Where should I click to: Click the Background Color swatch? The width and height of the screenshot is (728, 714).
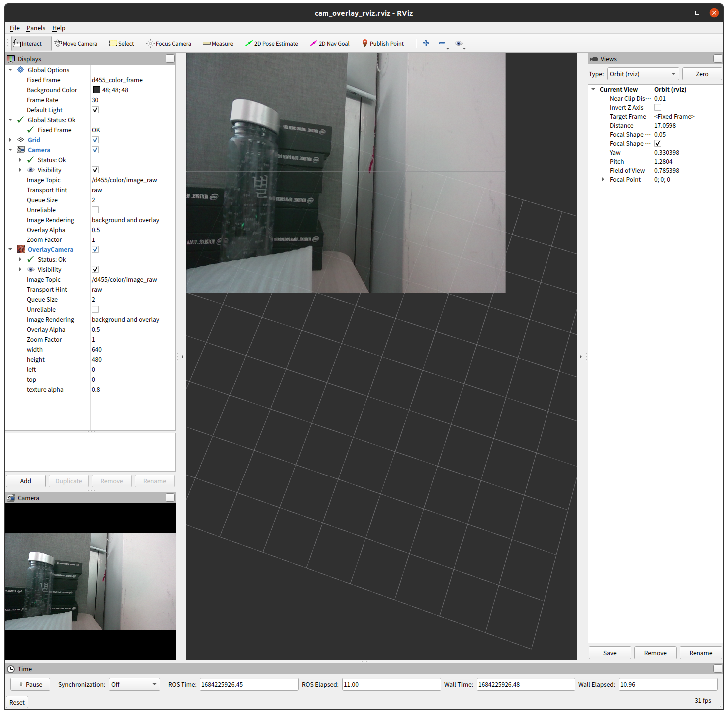tap(96, 90)
